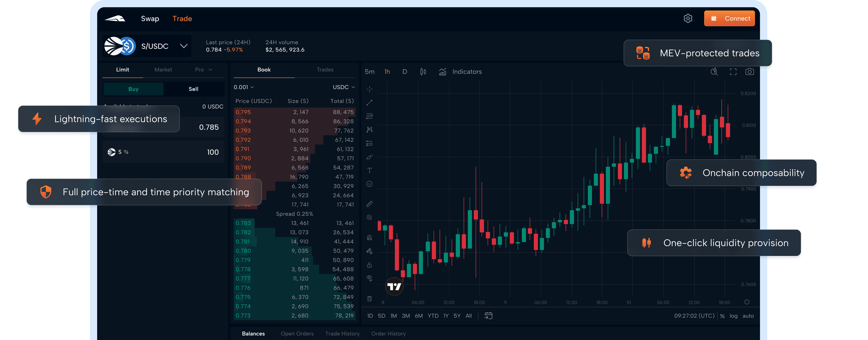Switch to the Book tab
This screenshot has width=868, height=340.
click(x=264, y=70)
